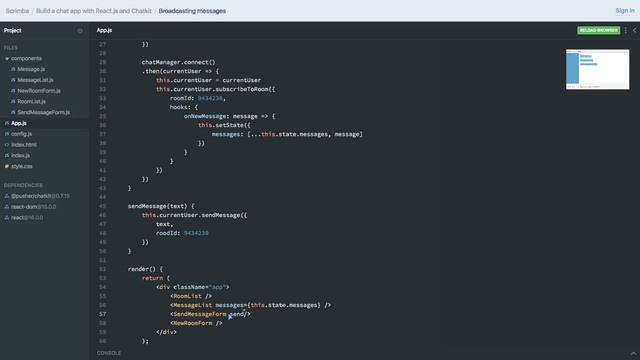
Task: Open MessageList.js in the file tree
Action: point(35,80)
